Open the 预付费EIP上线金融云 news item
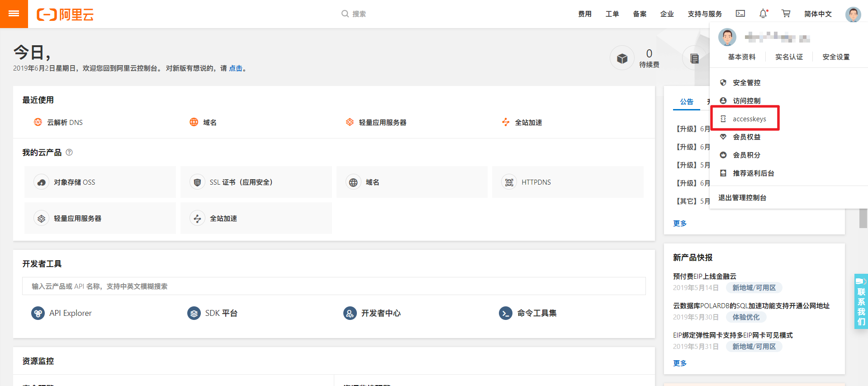Screen dimensions: 868x386 705,276
